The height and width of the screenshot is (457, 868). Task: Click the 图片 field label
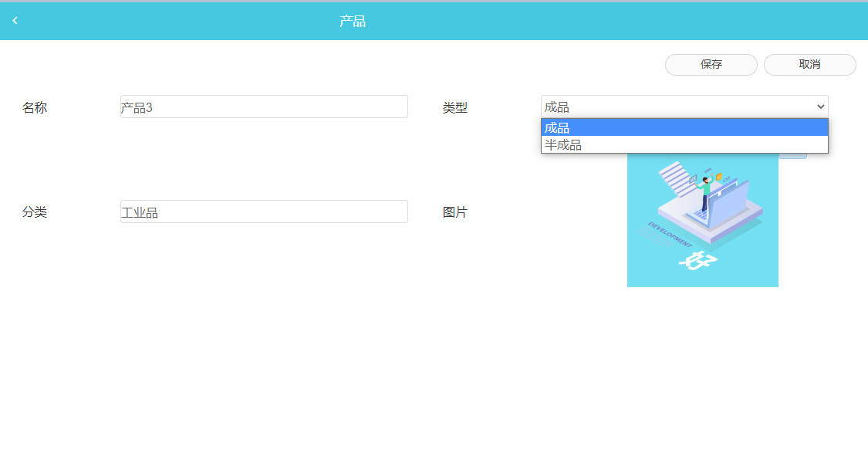pyautogui.click(x=455, y=212)
